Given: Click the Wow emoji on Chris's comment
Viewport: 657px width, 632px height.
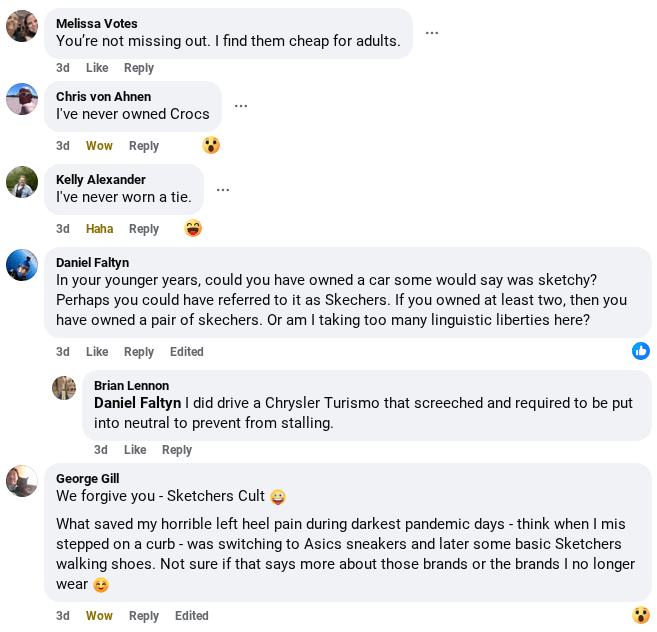Looking at the screenshot, I should [211, 145].
